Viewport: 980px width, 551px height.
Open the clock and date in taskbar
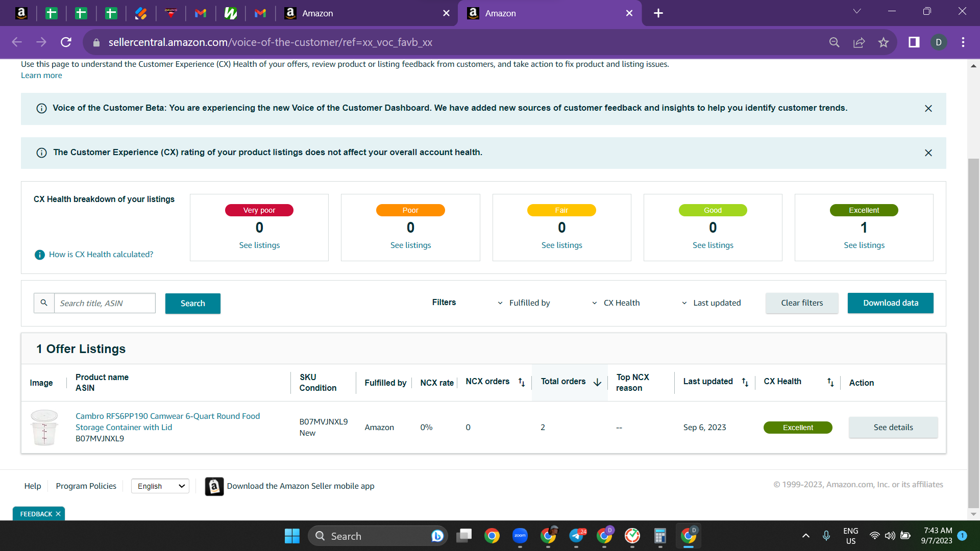click(x=937, y=536)
